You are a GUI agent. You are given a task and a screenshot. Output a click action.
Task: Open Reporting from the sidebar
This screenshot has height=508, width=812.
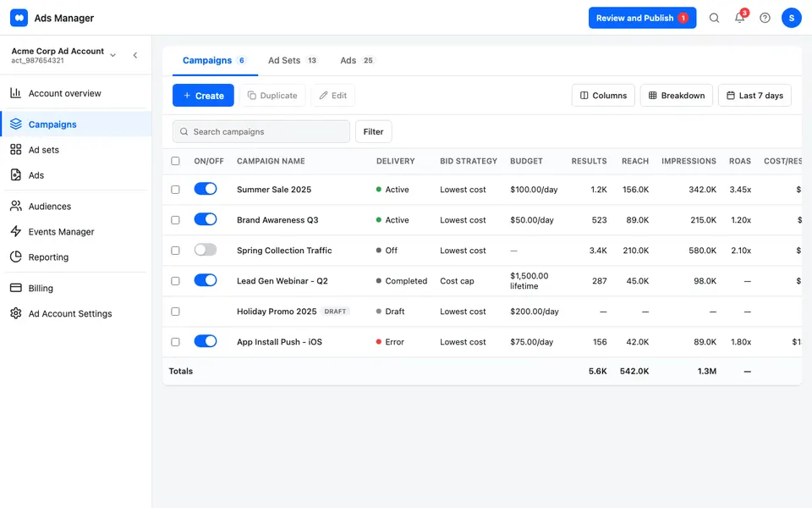pos(76,257)
